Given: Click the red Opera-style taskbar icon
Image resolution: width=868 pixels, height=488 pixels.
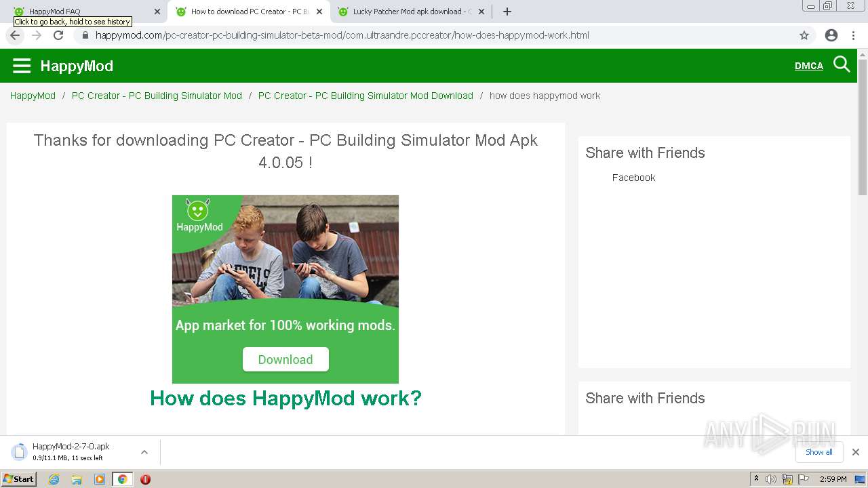Looking at the screenshot, I should point(145,479).
